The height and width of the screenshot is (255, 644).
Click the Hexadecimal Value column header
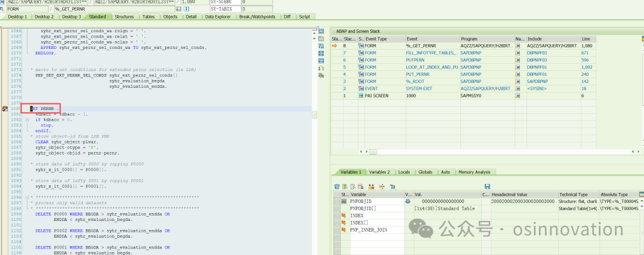point(524,194)
